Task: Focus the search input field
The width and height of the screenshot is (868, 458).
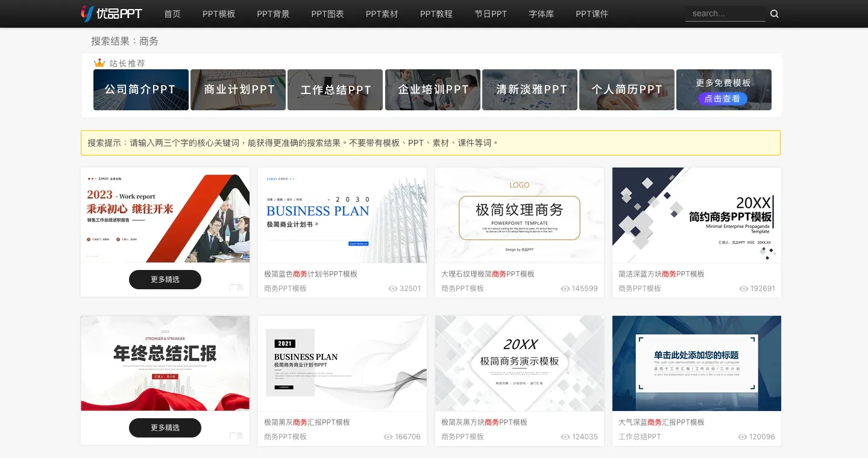Action: 725,14
